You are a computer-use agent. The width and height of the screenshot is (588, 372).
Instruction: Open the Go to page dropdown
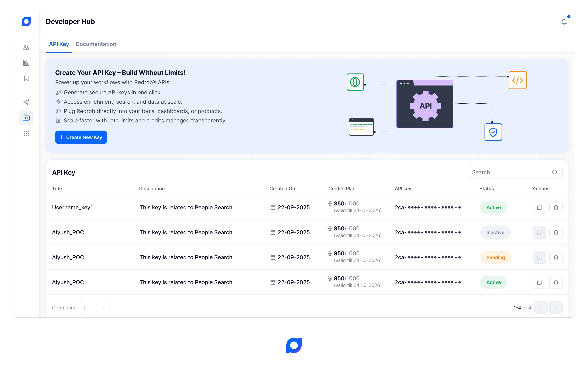(95, 307)
